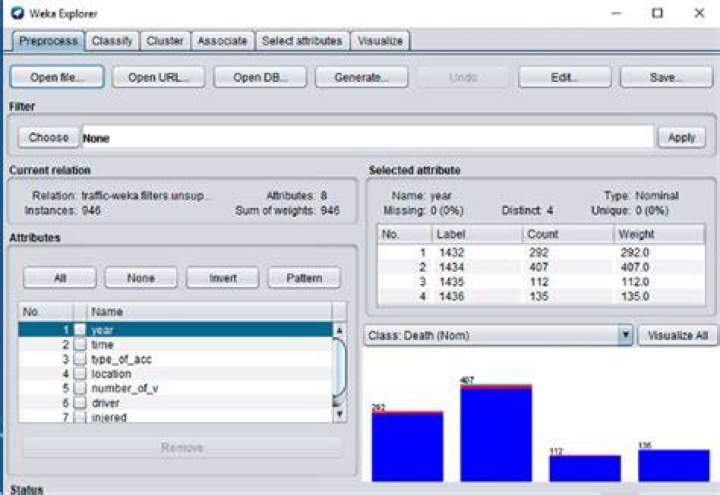
Task: Select the driver attribute row
Action: [174, 403]
